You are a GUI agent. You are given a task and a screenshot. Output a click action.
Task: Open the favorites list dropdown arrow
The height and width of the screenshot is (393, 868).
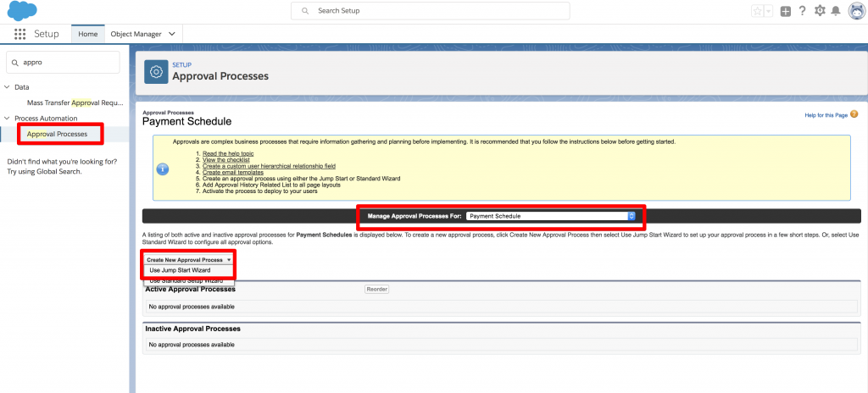[x=768, y=11]
